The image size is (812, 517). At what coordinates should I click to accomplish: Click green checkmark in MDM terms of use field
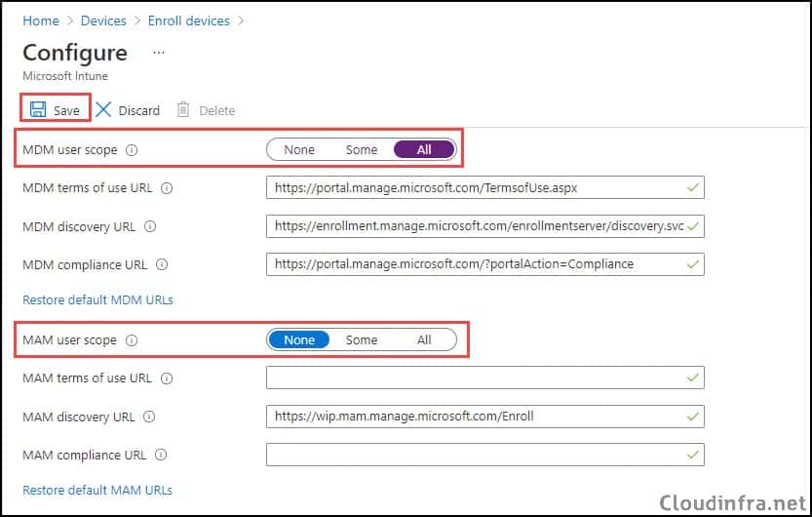tap(692, 188)
